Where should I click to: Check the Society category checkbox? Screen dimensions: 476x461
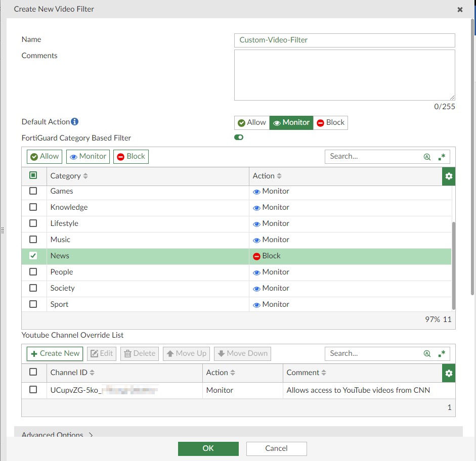coord(33,288)
